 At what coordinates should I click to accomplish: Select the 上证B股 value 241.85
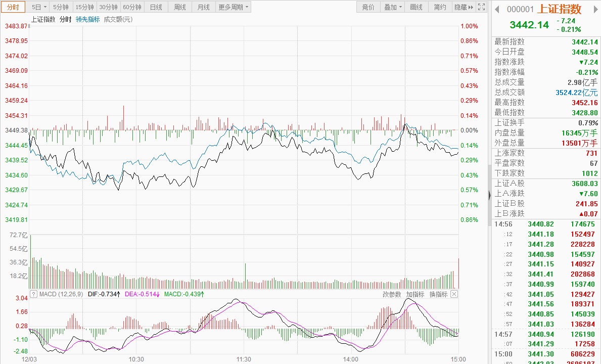click(587, 204)
